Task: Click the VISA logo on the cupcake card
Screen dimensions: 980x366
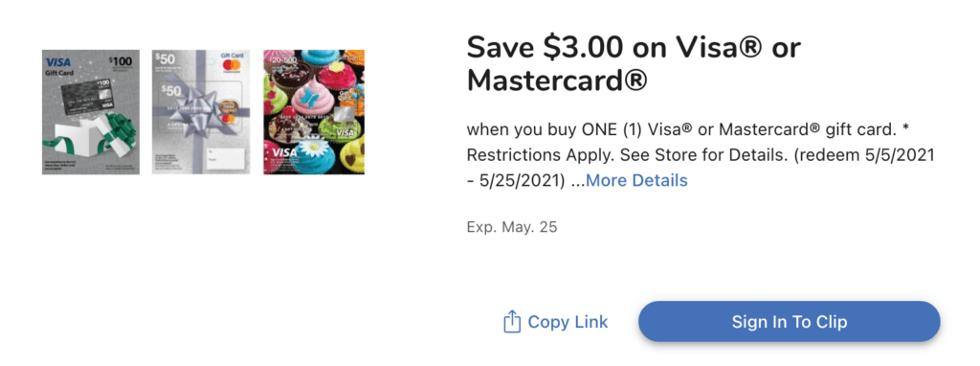Action: click(x=285, y=153)
